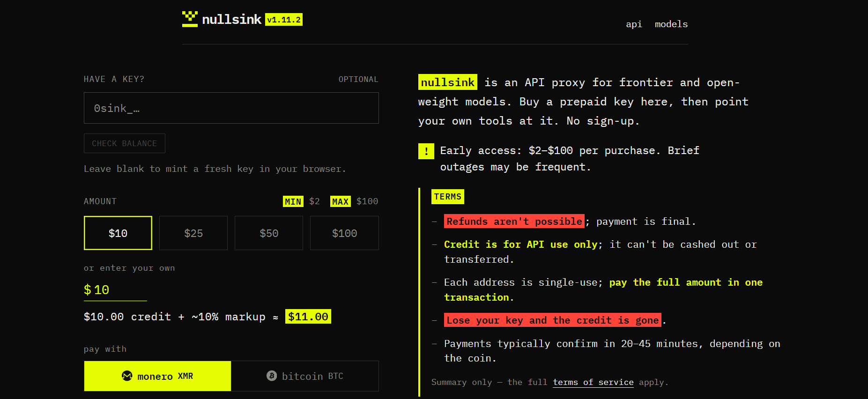Click the 'pay with' label
The image size is (868, 399).
(x=105, y=349)
